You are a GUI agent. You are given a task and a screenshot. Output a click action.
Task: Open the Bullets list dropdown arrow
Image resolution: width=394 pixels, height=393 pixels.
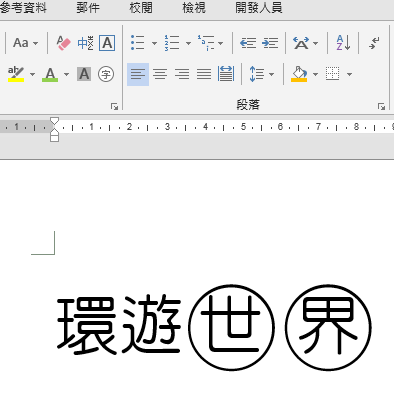(x=154, y=43)
